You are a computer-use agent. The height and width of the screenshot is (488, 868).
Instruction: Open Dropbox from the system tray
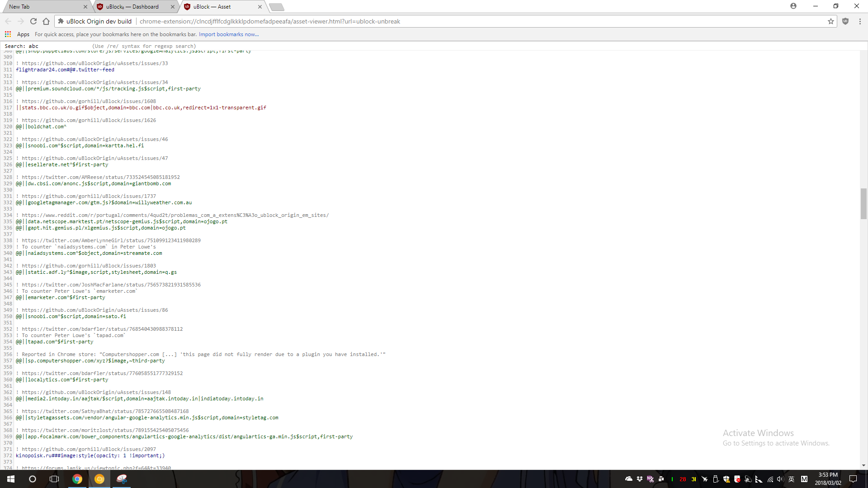(x=640, y=479)
